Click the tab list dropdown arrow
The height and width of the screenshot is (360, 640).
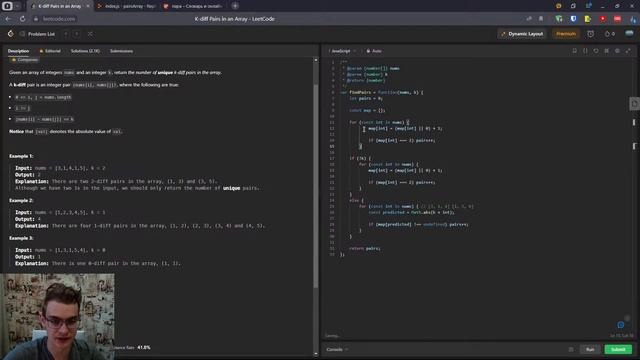(18, 6)
